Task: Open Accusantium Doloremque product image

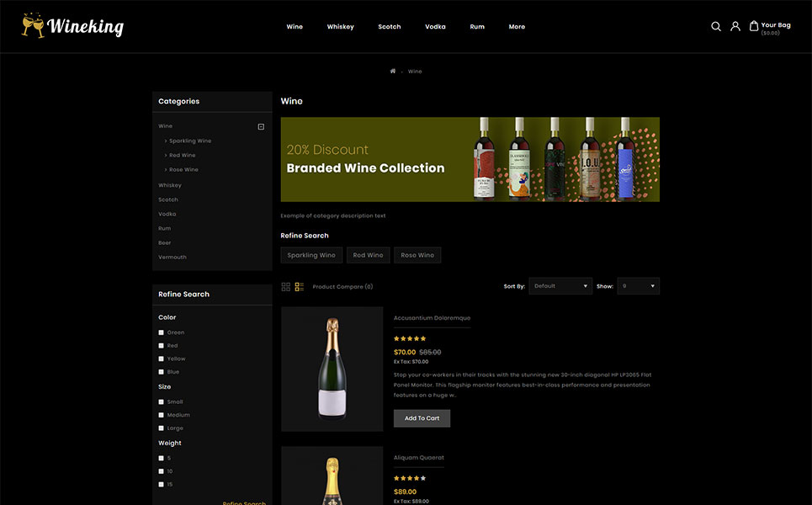Action: coord(332,369)
